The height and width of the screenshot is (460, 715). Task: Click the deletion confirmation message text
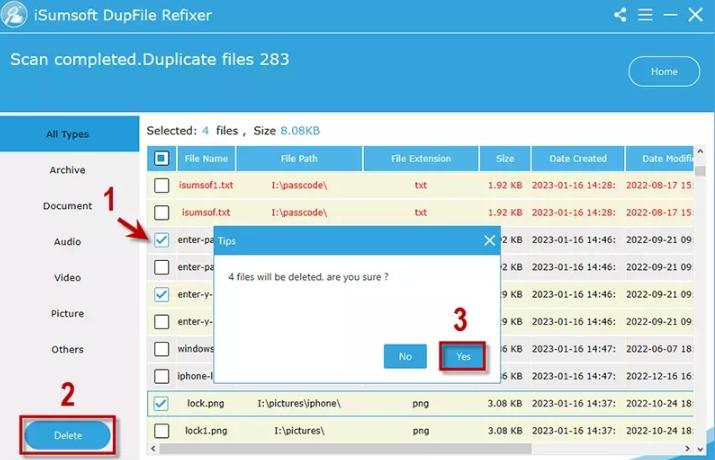[x=308, y=277]
